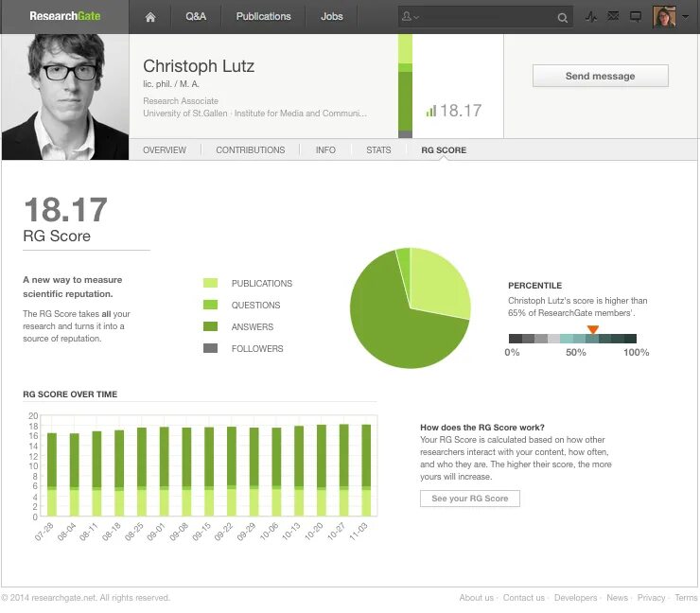This screenshot has height=613, width=700.
Task: Click the large 18.17 RG Score number
Action: pos(65,209)
